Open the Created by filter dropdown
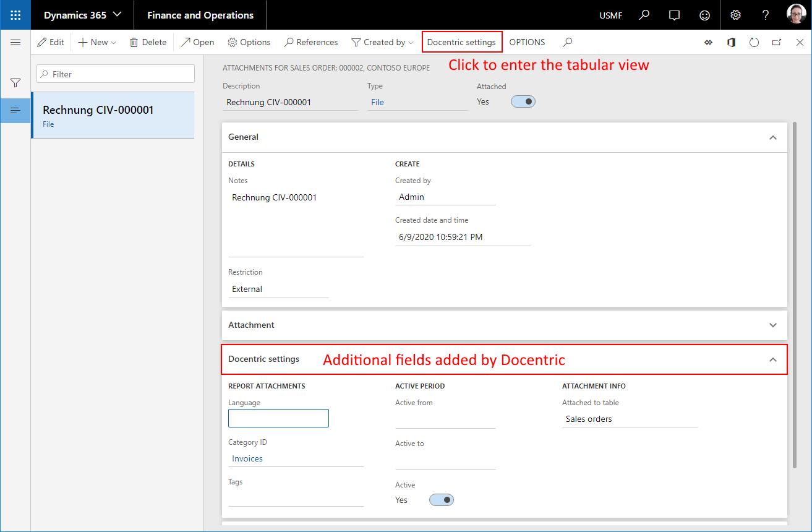 (382, 42)
